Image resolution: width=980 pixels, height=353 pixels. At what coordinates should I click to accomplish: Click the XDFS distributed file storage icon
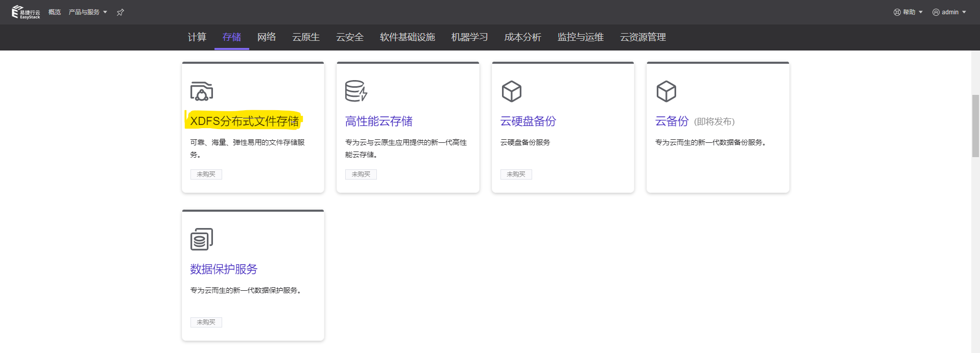point(202,91)
